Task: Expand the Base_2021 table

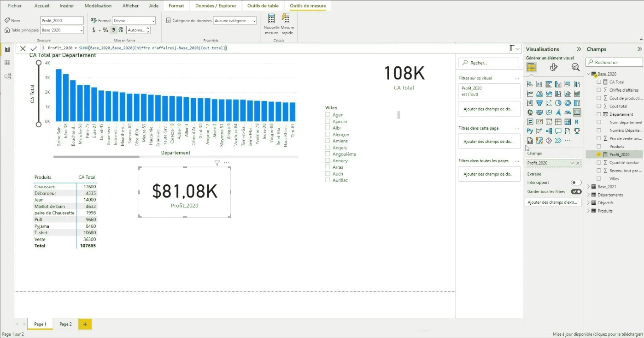Action: tap(588, 187)
